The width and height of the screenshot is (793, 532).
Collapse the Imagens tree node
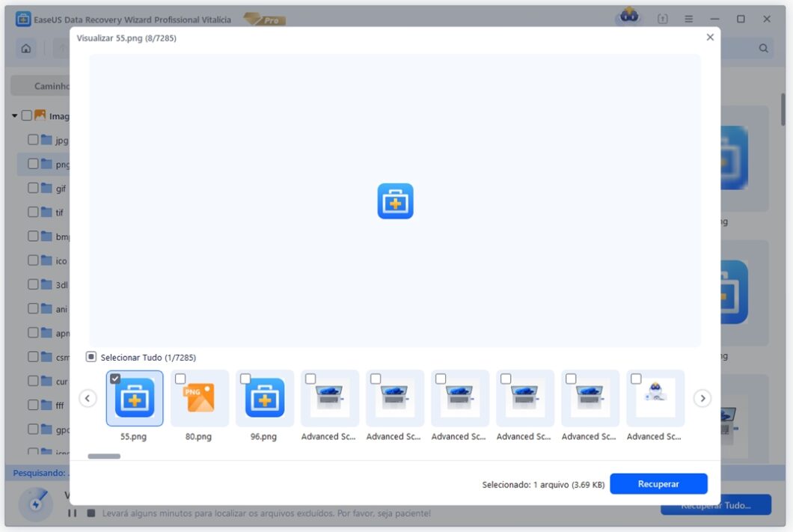coord(14,115)
